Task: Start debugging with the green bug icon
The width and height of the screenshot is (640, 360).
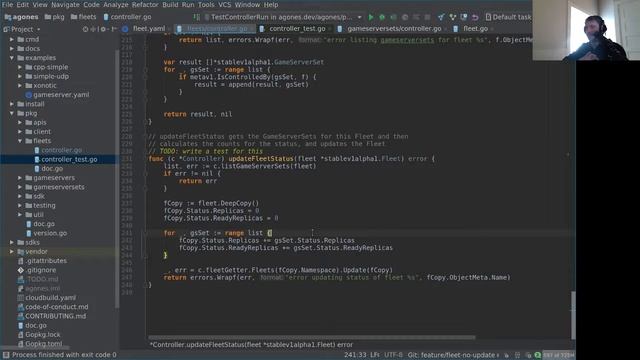Action: (x=382, y=17)
